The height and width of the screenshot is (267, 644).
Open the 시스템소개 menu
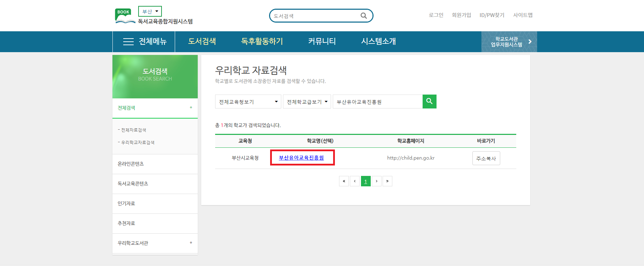pos(379,41)
